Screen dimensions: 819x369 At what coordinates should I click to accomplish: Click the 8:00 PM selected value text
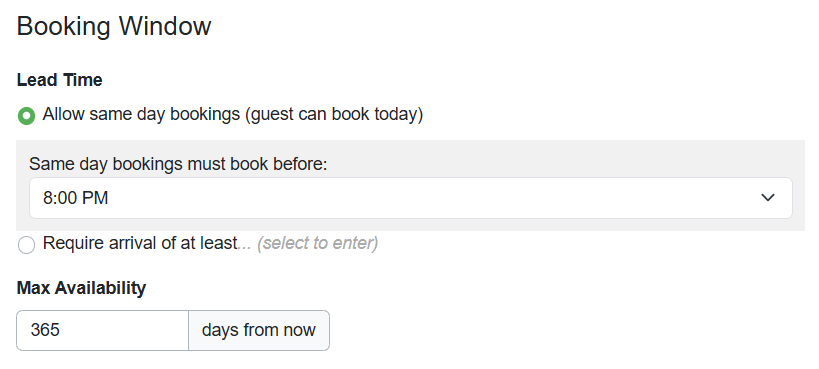(x=76, y=198)
